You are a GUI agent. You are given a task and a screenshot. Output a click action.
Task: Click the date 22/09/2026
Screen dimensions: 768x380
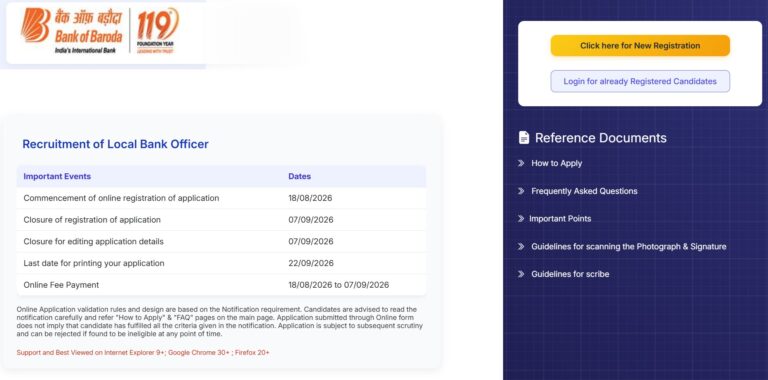311,263
